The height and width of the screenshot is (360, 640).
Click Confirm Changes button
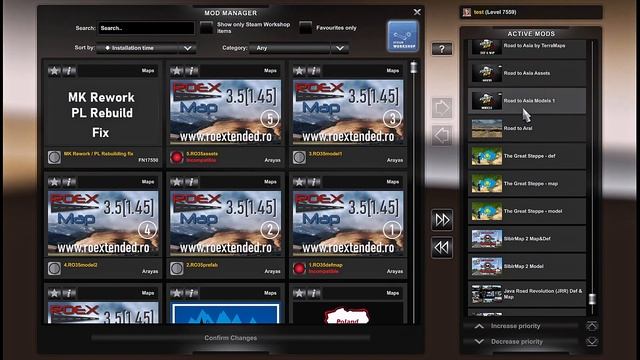(231, 338)
